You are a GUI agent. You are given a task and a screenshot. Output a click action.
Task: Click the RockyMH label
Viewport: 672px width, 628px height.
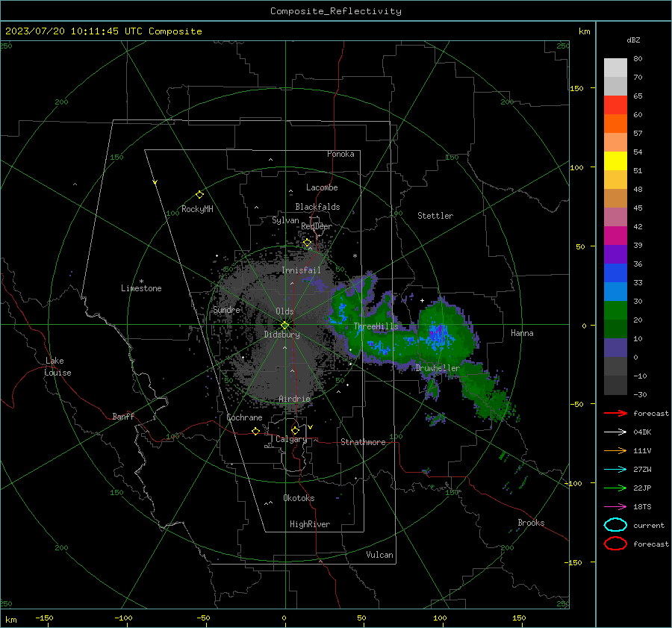[197, 209]
